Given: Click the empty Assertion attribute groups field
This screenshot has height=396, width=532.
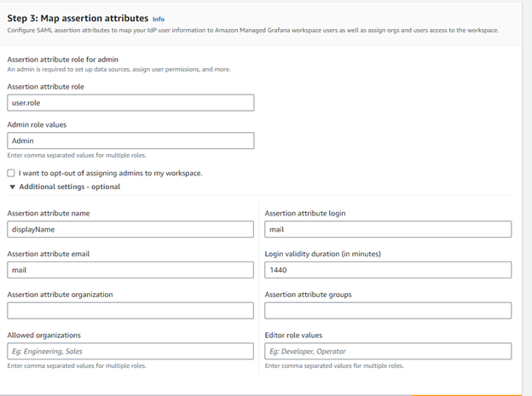Looking at the screenshot, I should 388,311.
